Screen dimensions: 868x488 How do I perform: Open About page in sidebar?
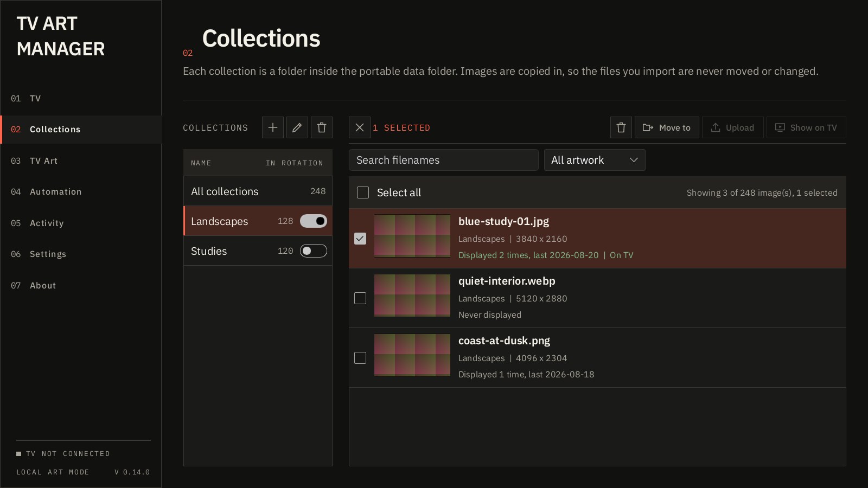(x=81, y=285)
